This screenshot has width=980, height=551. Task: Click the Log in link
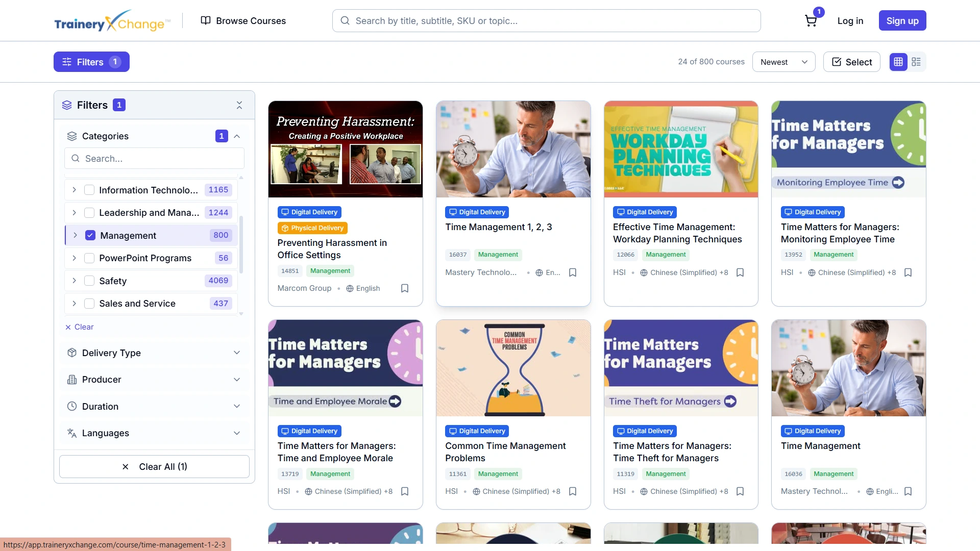(850, 21)
